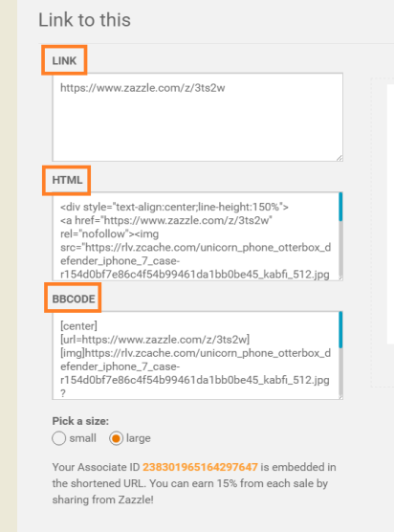Image resolution: width=394 pixels, height=532 pixels.
Task: Grab the BBCODE box blue scrollbar thumb
Action: click(x=340, y=330)
